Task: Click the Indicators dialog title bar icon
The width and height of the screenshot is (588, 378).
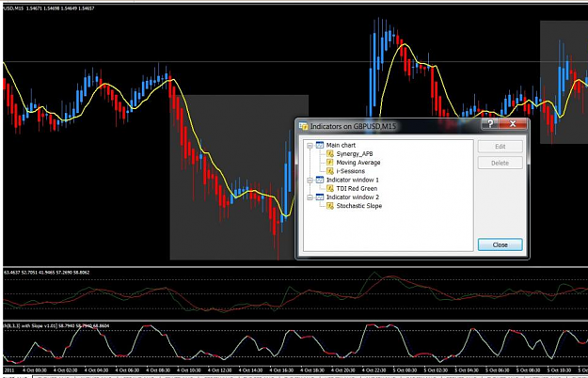Action: tap(303, 126)
